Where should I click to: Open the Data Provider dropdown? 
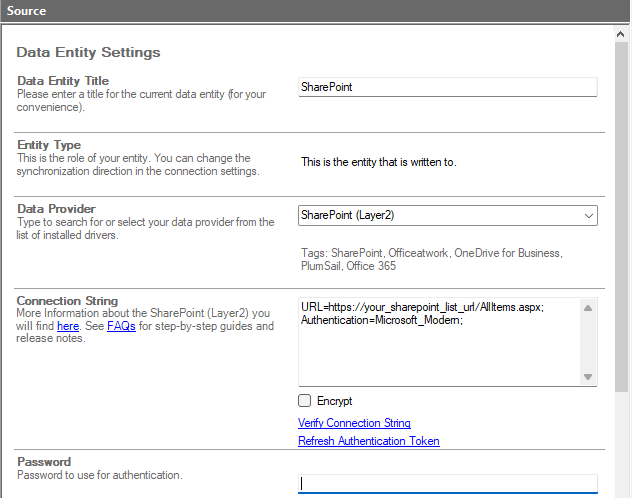(x=447, y=215)
